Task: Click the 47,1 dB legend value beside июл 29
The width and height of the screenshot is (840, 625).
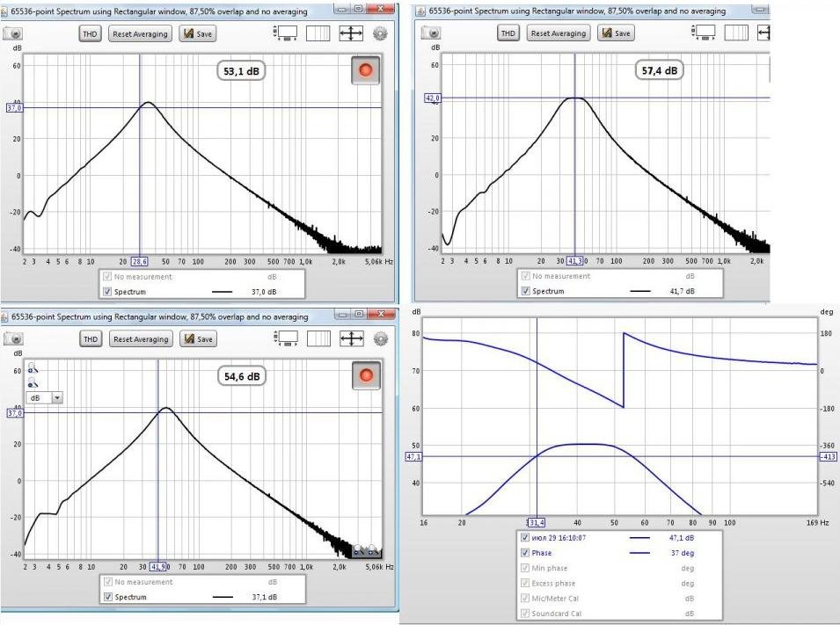Action: [682, 538]
